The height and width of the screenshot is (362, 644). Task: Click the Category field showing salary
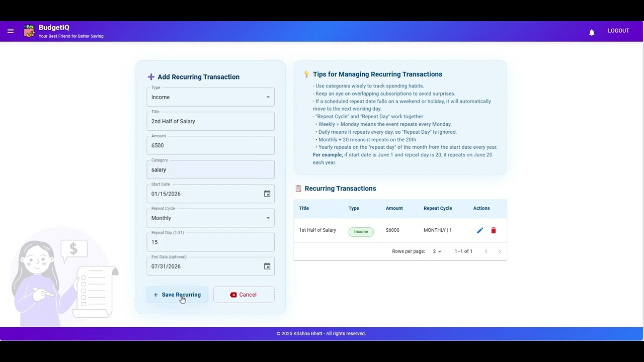(210, 170)
